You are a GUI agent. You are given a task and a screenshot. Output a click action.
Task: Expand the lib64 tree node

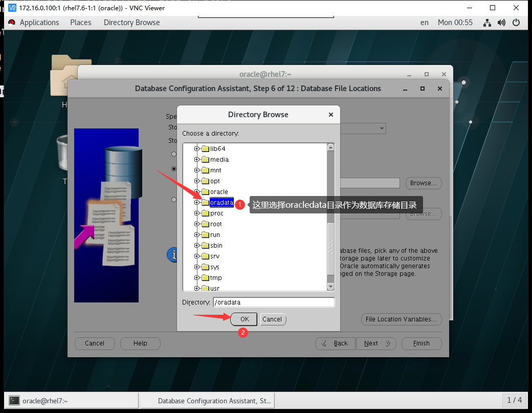coord(196,148)
